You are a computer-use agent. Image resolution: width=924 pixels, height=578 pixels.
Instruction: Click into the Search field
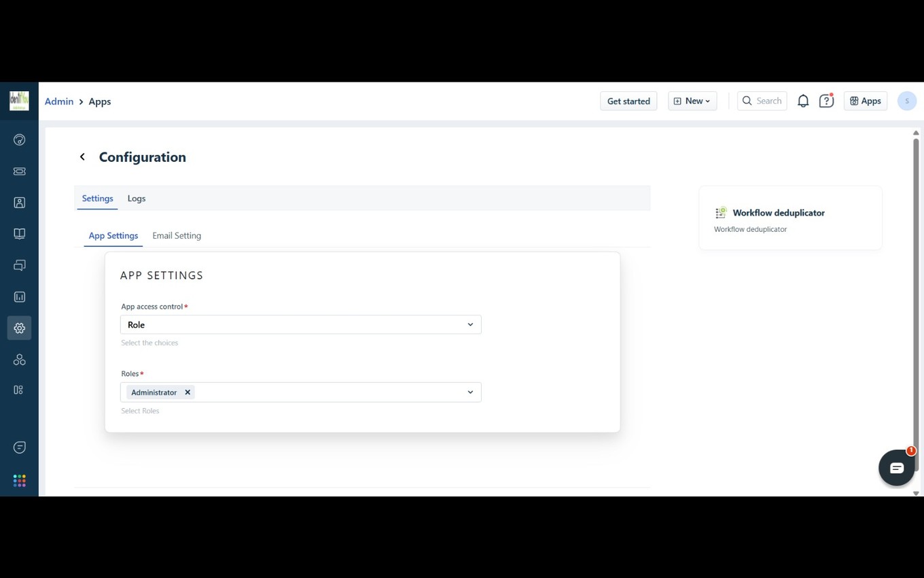762,101
